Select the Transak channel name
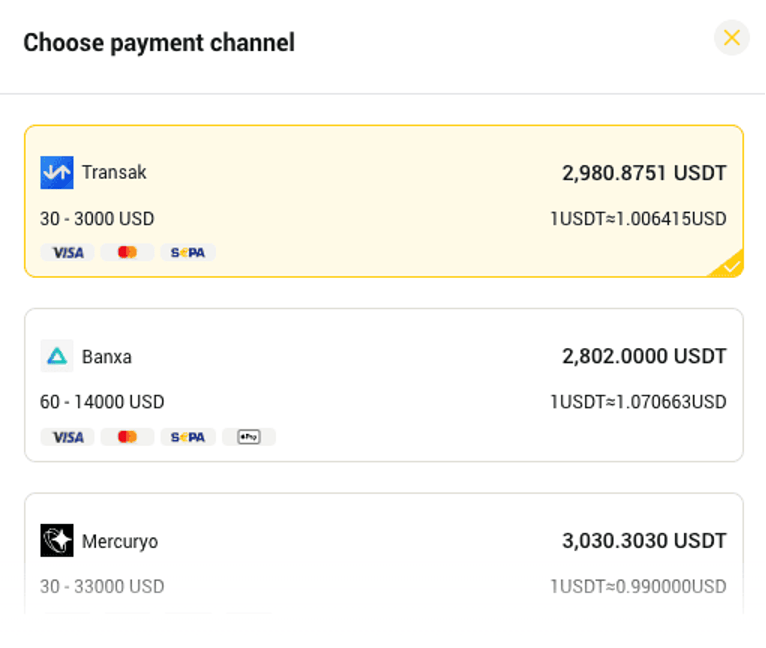This screenshot has height=648, width=766. tap(114, 173)
